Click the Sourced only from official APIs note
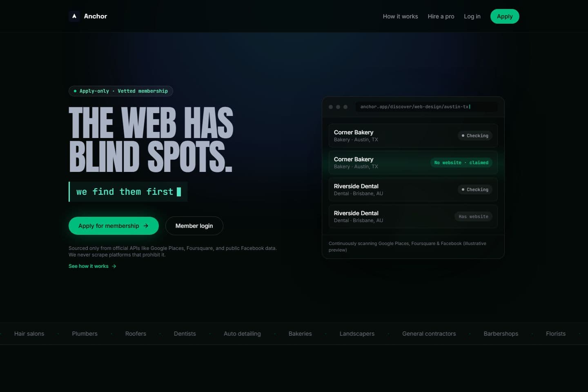This screenshot has height=392, width=588. click(x=173, y=252)
